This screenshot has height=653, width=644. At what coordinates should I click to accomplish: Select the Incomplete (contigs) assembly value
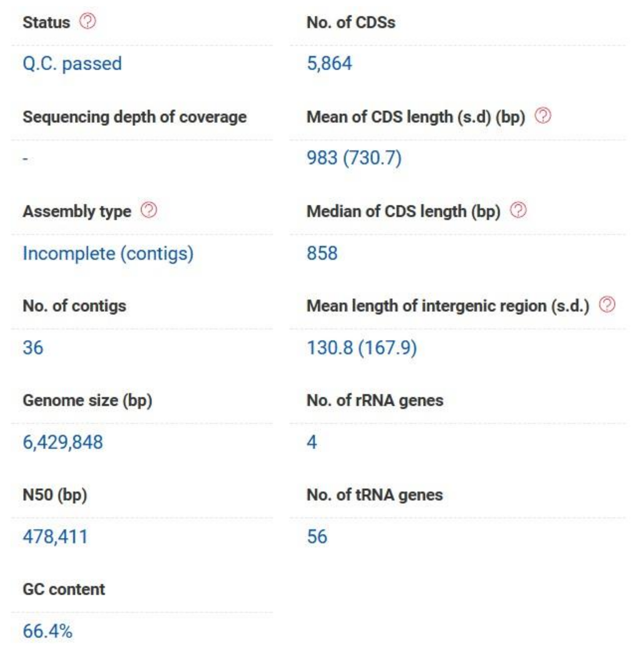[108, 253]
